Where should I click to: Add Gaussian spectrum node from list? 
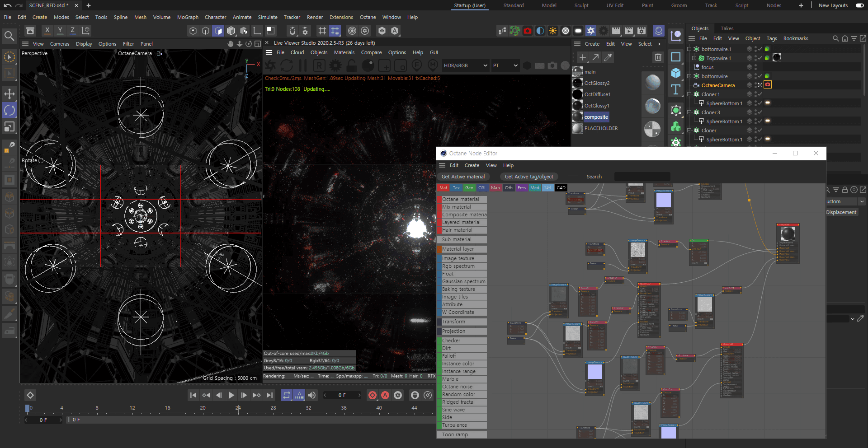[462, 281]
